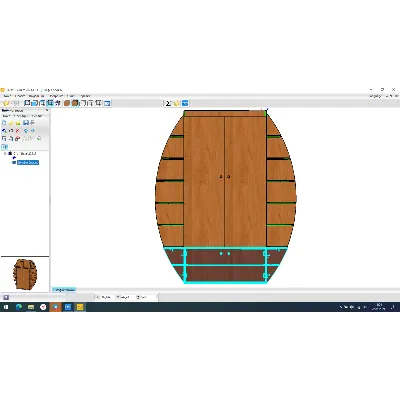This screenshot has width=400, height=400.
Task: Click the sigma summation icon in toolbar
Action: pyautogui.click(x=168, y=103)
